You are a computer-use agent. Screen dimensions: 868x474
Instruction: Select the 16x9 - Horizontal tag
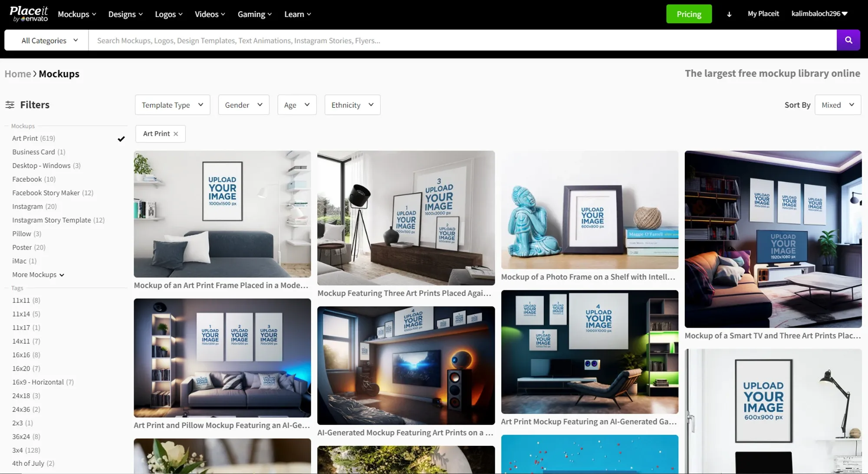43,382
